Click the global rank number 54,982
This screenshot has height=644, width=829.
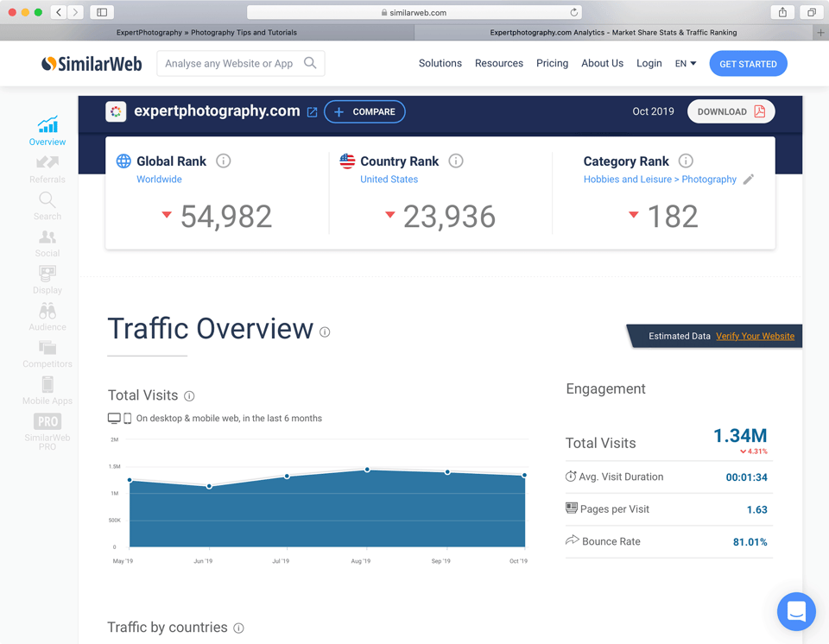pyautogui.click(x=226, y=217)
